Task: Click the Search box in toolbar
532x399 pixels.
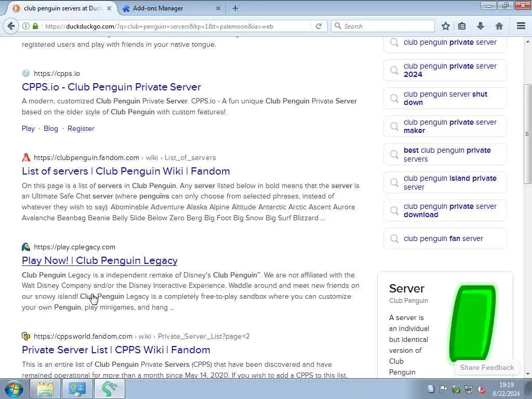Action: 383,26
